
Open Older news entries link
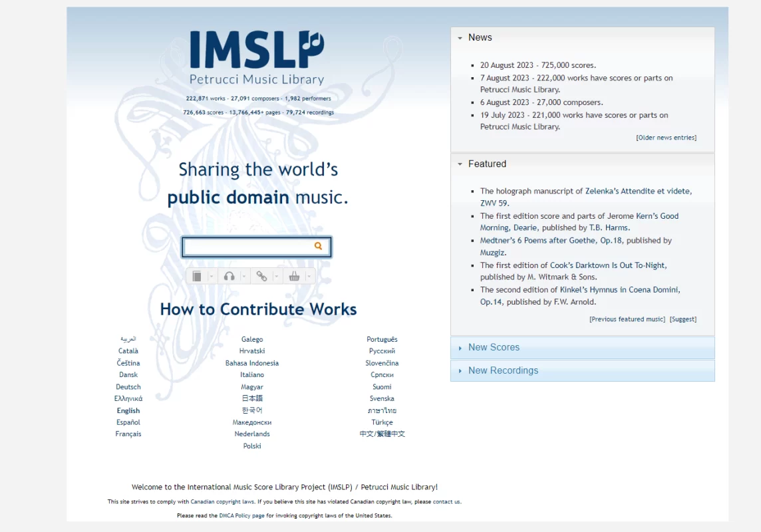coord(666,138)
